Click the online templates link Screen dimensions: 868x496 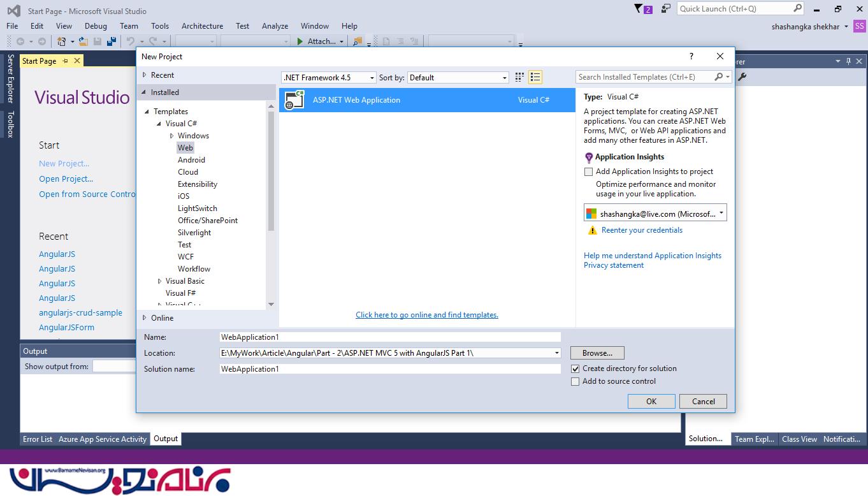coord(427,315)
